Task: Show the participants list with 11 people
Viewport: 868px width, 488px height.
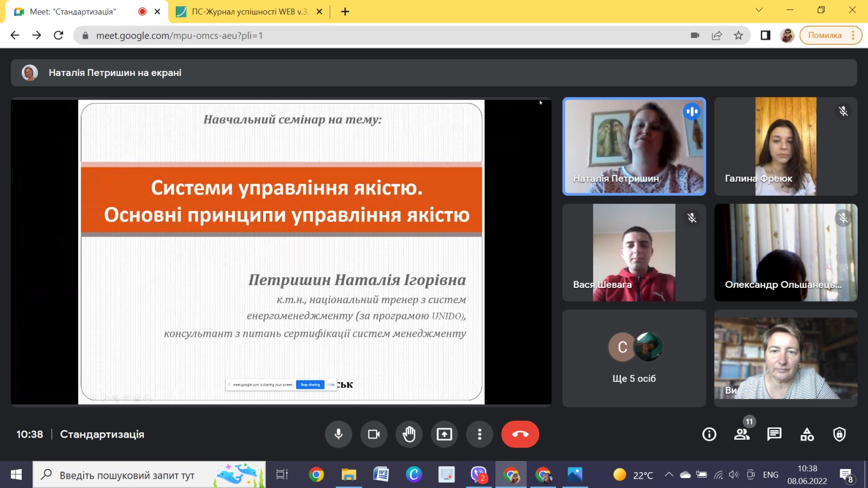Action: click(x=742, y=434)
